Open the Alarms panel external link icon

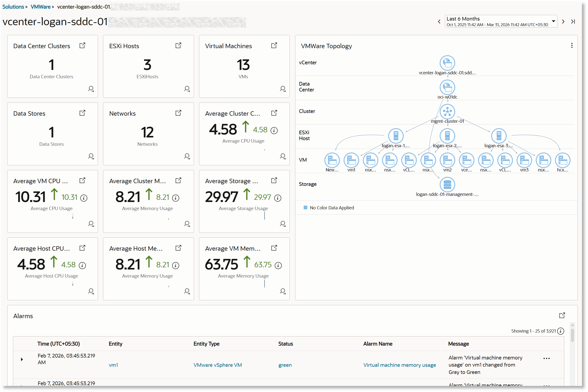[562, 315]
